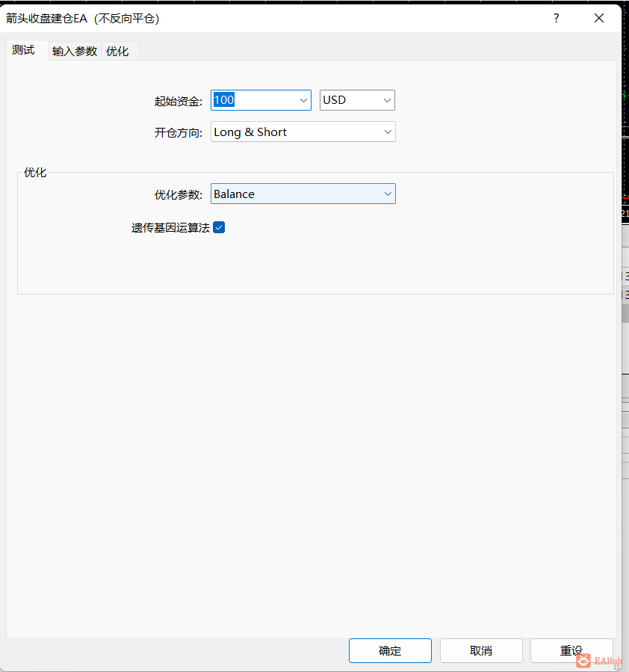629x672 pixels.
Task: Open the 优化参数 Balance dropdown
Action: click(303, 194)
